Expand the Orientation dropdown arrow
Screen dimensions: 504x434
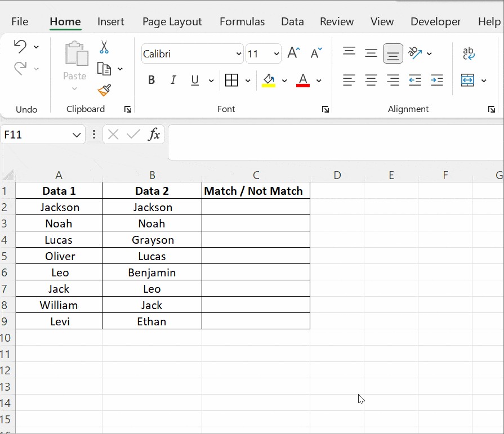429,53
